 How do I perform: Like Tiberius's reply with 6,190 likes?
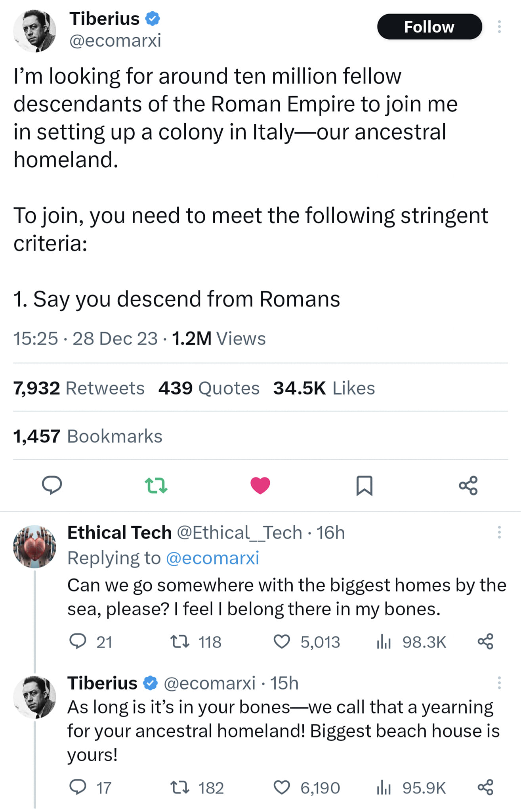282,787
